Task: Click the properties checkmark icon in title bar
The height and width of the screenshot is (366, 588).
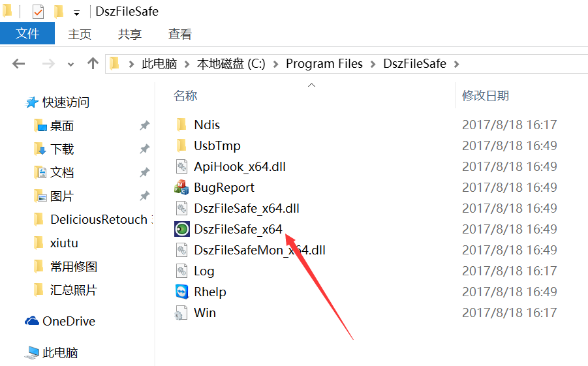Action: pos(38,12)
